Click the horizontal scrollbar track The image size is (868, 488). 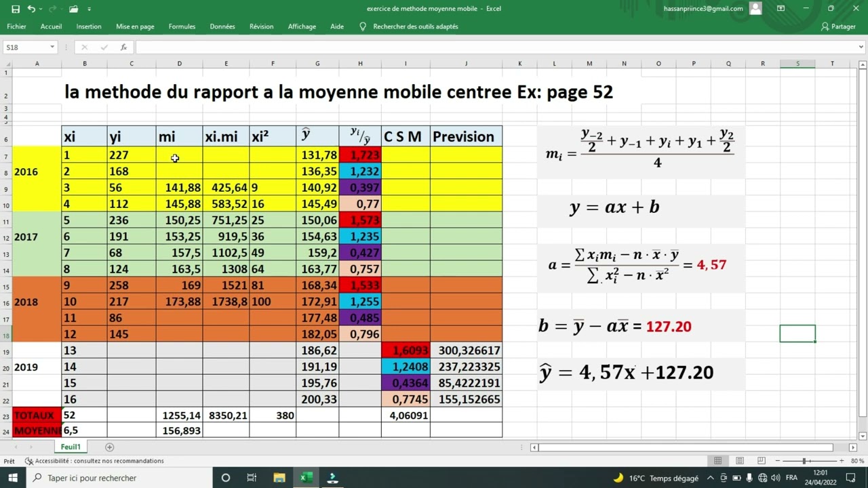click(x=685, y=447)
